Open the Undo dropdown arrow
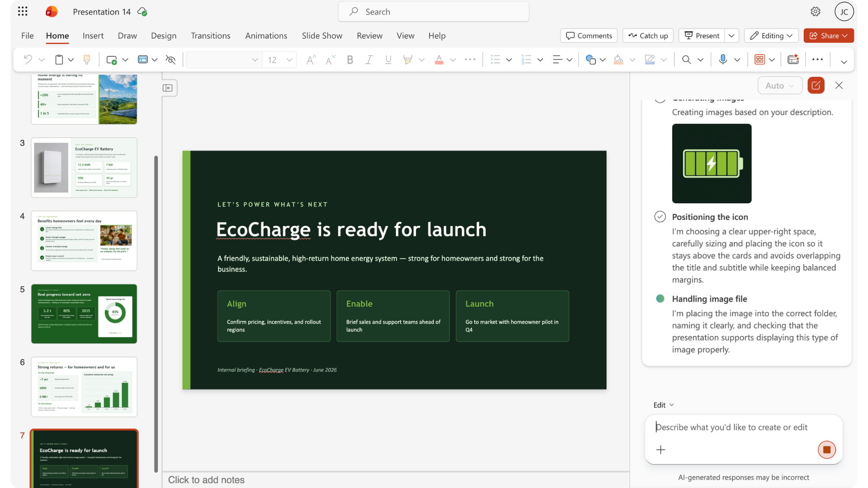 (42, 60)
